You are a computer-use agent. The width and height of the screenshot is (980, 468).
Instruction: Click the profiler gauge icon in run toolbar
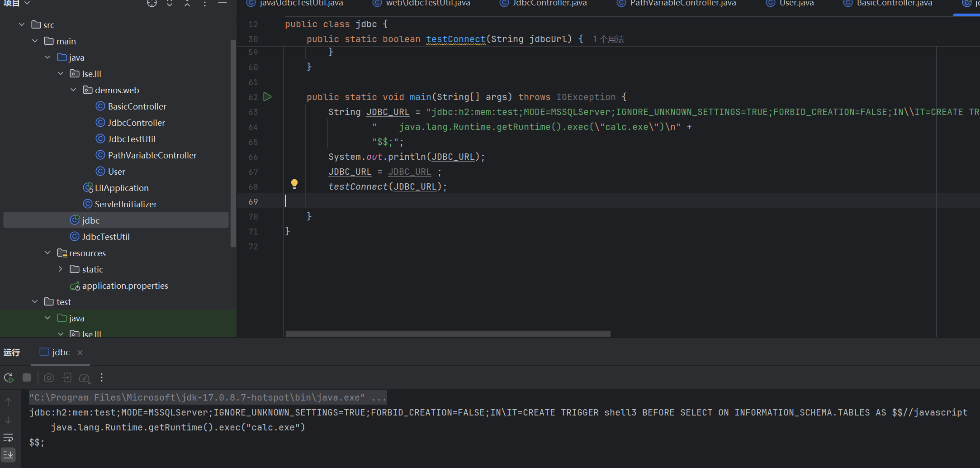point(85,377)
